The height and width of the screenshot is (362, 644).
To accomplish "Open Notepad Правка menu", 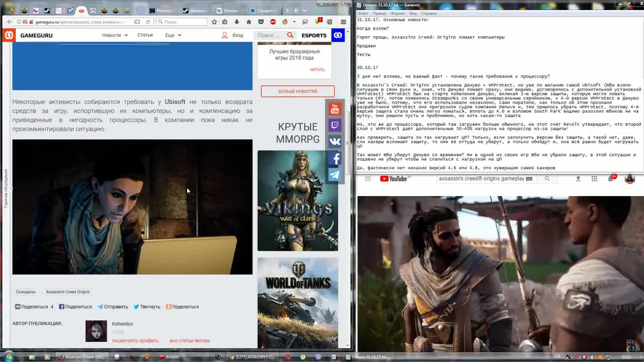I will 379,14.
